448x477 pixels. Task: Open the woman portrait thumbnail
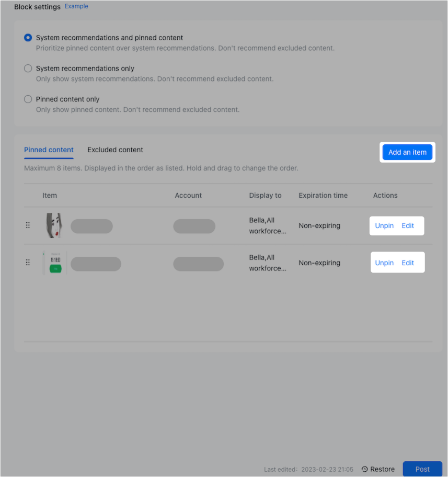(x=54, y=225)
